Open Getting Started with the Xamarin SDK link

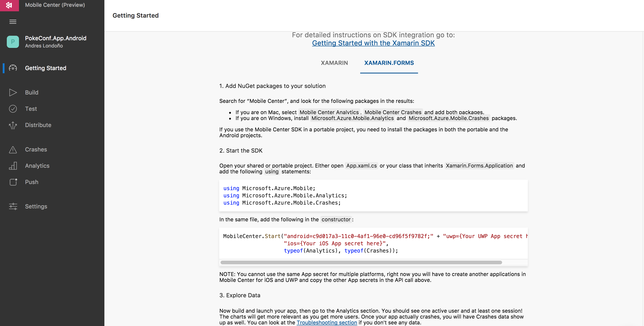(x=373, y=43)
